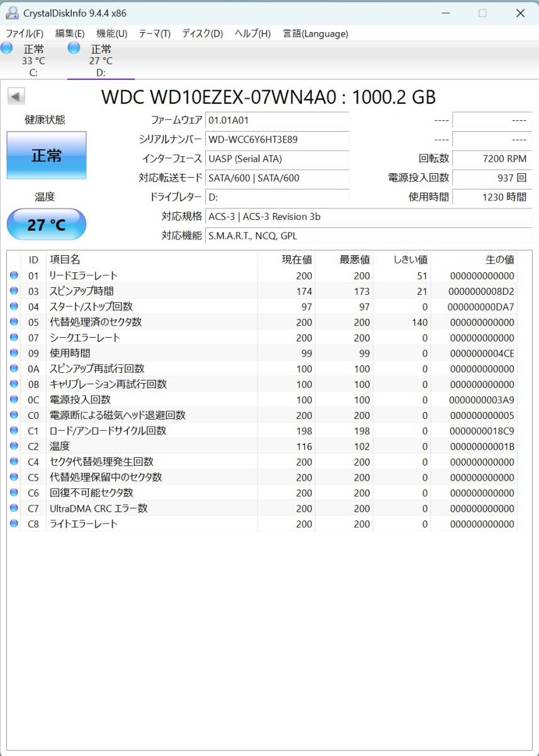Screen dimensions: 539x756
Task: Click status orb for row C2 温度
Action: (x=14, y=447)
